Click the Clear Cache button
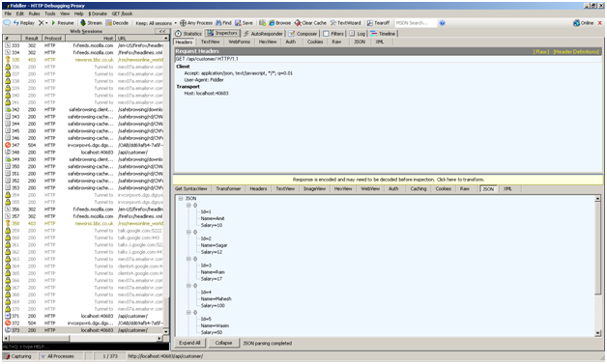The height and width of the screenshot is (364, 607). (310, 23)
